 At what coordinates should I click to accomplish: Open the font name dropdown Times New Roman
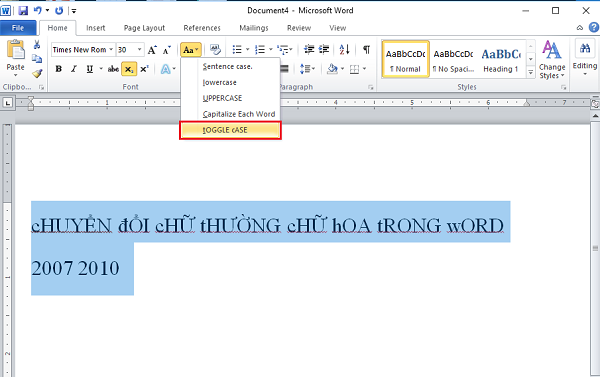pyautogui.click(x=111, y=49)
